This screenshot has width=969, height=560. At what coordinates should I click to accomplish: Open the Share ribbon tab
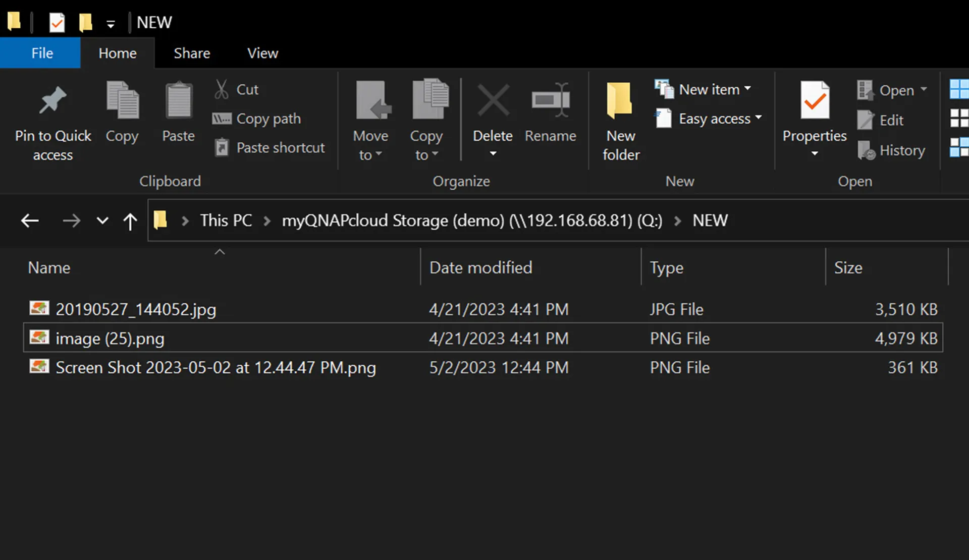click(192, 53)
